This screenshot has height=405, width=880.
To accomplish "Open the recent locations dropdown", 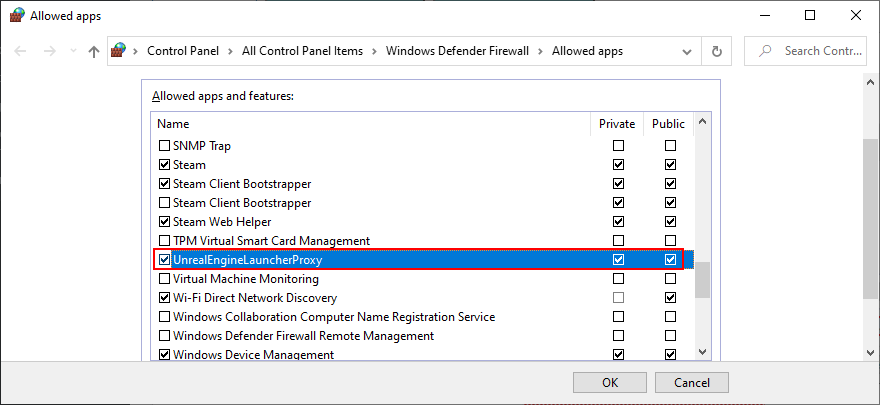I will coord(71,51).
